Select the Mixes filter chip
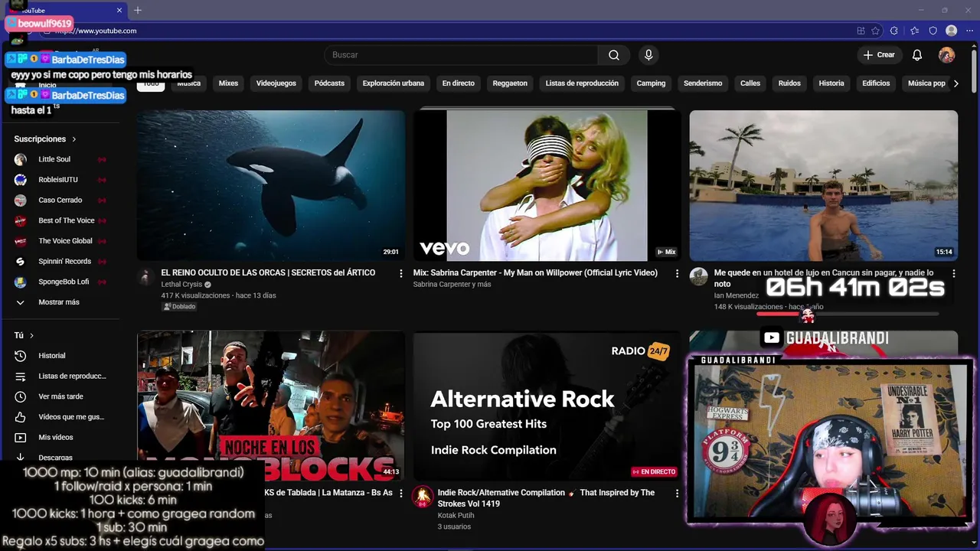The image size is (980, 551). point(228,83)
